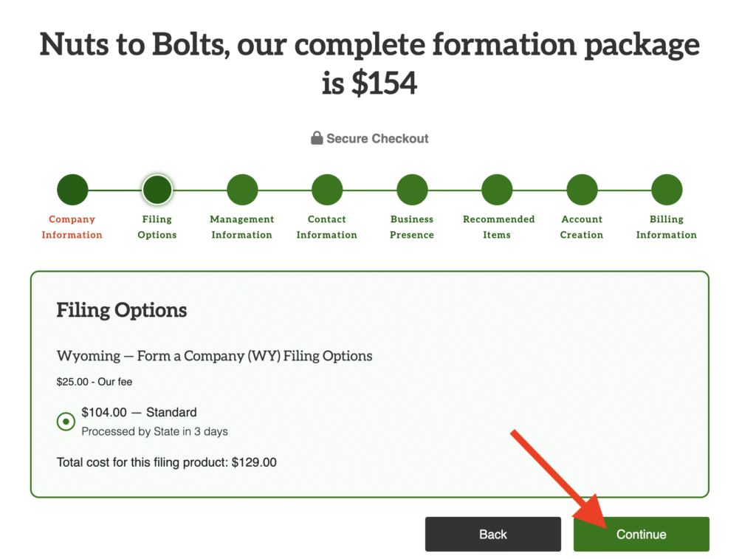Click the Contact Information step circle
The image size is (756, 559).
pyautogui.click(x=327, y=190)
